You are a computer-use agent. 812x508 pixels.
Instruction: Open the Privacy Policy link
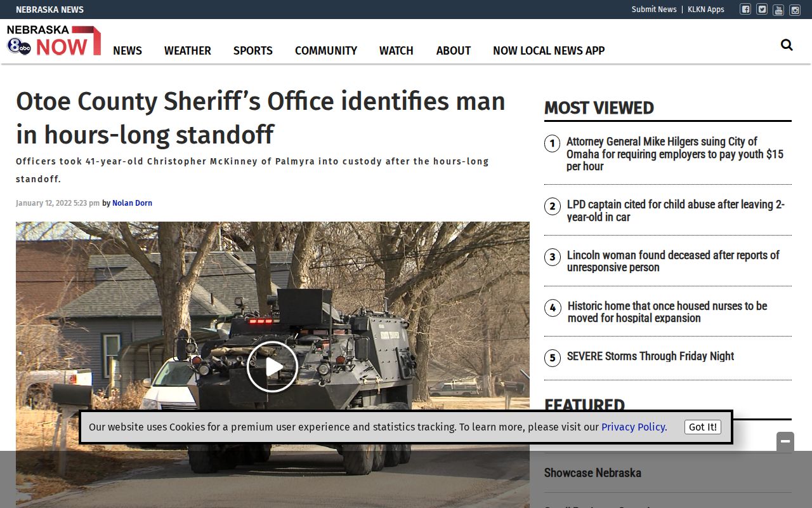pos(634,427)
